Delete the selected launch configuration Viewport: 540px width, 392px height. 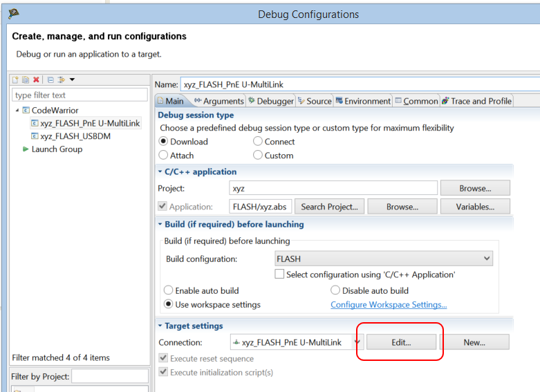pos(36,80)
